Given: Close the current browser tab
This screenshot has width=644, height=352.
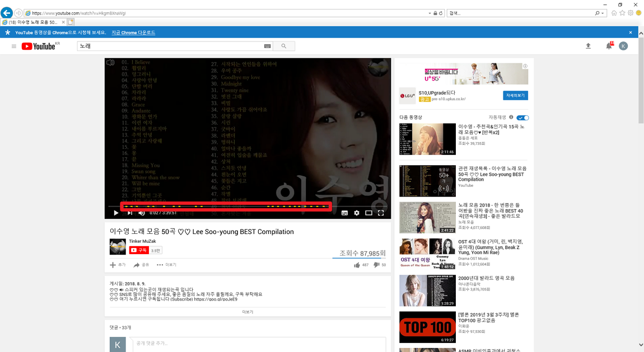Looking at the screenshot, I should pyautogui.click(x=63, y=22).
